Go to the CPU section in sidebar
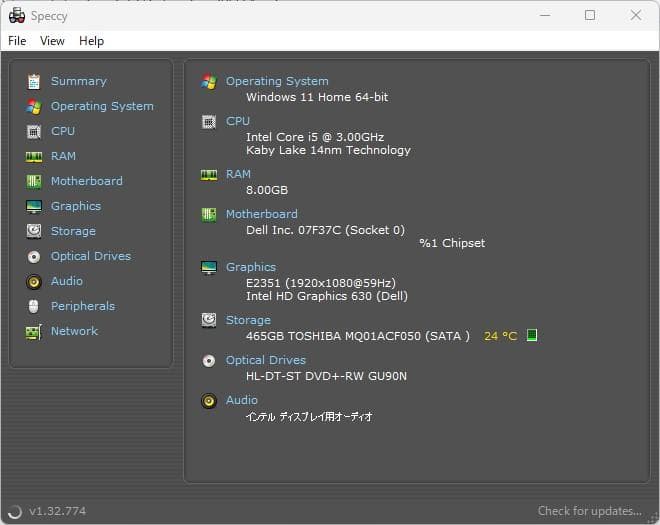 [x=63, y=131]
